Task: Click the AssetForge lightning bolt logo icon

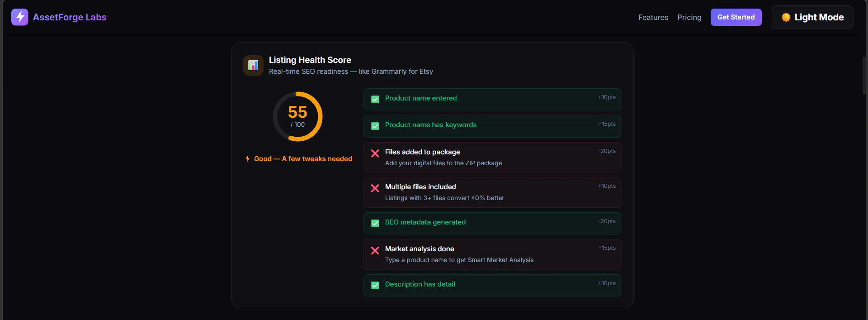Action: (x=19, y=17)
